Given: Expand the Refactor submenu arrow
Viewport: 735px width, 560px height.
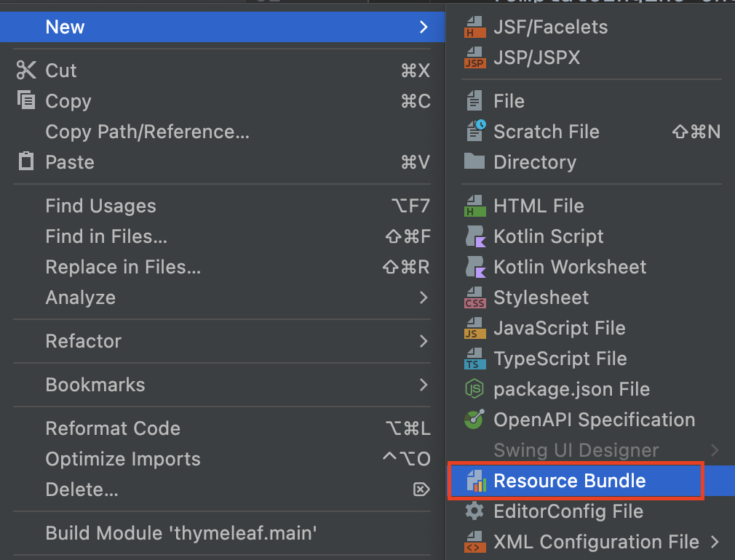Looking at the screenshot, I should [424, 341].
